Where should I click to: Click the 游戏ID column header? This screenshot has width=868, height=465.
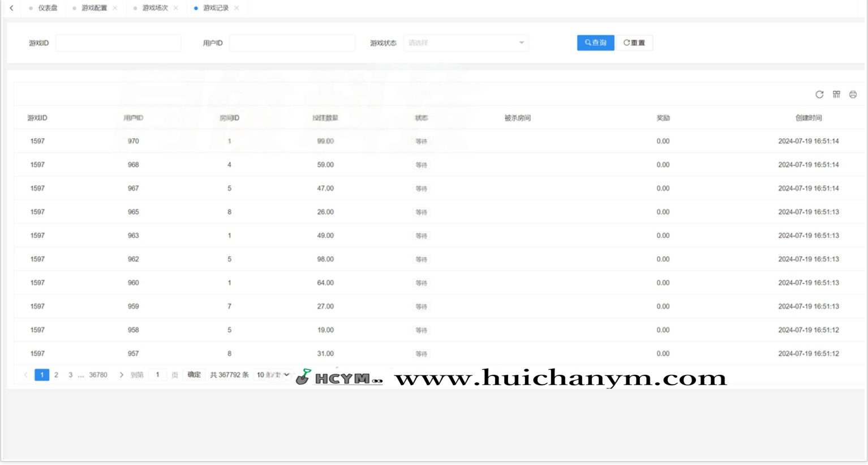pos(37,118)
